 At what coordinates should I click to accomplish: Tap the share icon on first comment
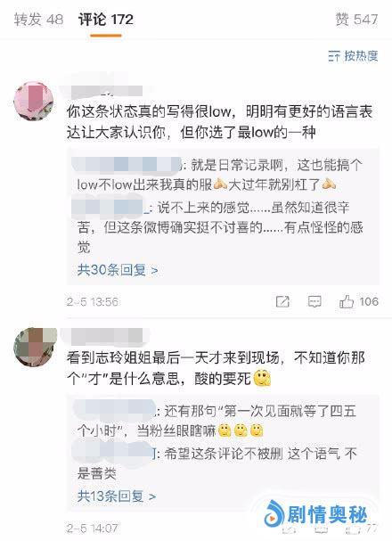pos(282,302)
